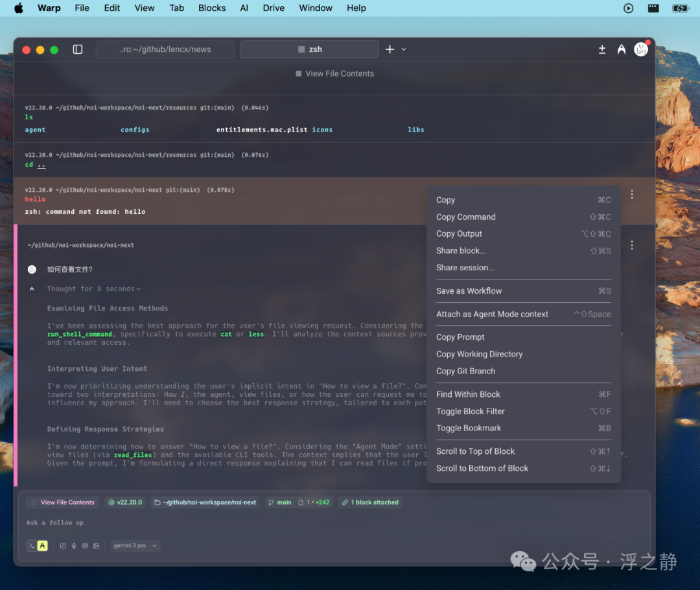
Task: Open the three-dot menu of the agent block
Action: (x=632, y=245)
